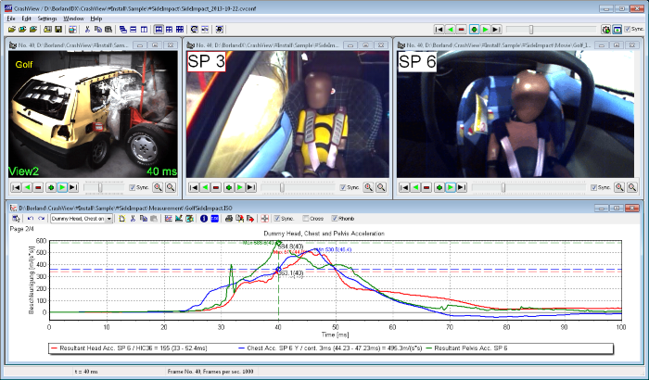649x380 pixels.
Task: Select the six-pane grid layout icon
Action: click(180, 29)
